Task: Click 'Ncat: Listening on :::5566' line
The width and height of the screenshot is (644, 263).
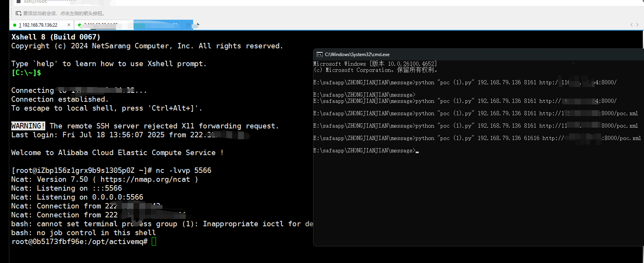Action: click(67, 188)
